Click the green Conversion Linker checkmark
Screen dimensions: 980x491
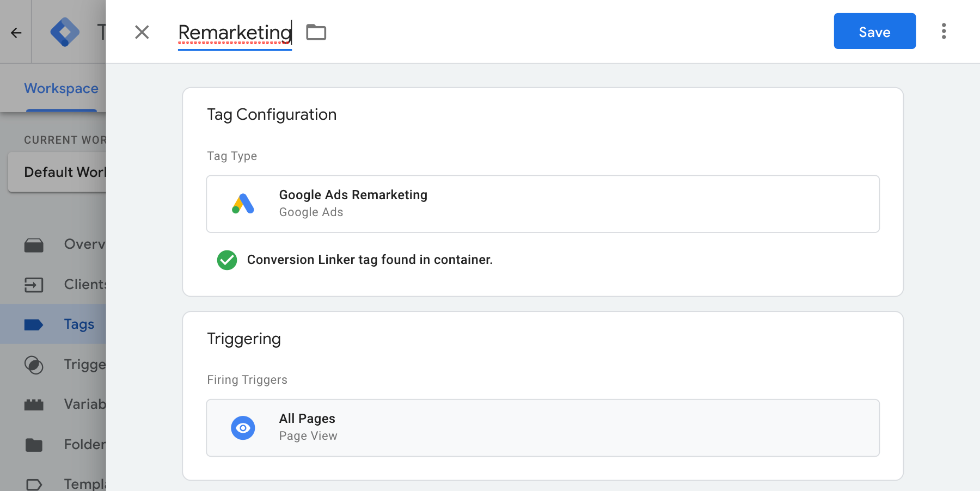click(226, 260)
